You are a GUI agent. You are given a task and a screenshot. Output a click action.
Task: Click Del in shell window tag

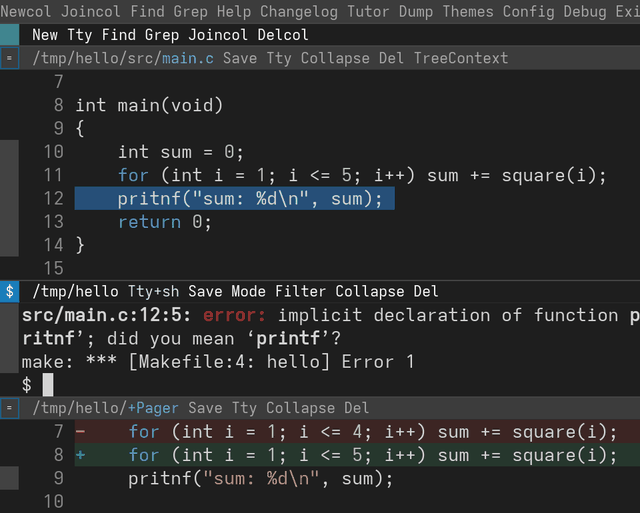tap(426, 291)
